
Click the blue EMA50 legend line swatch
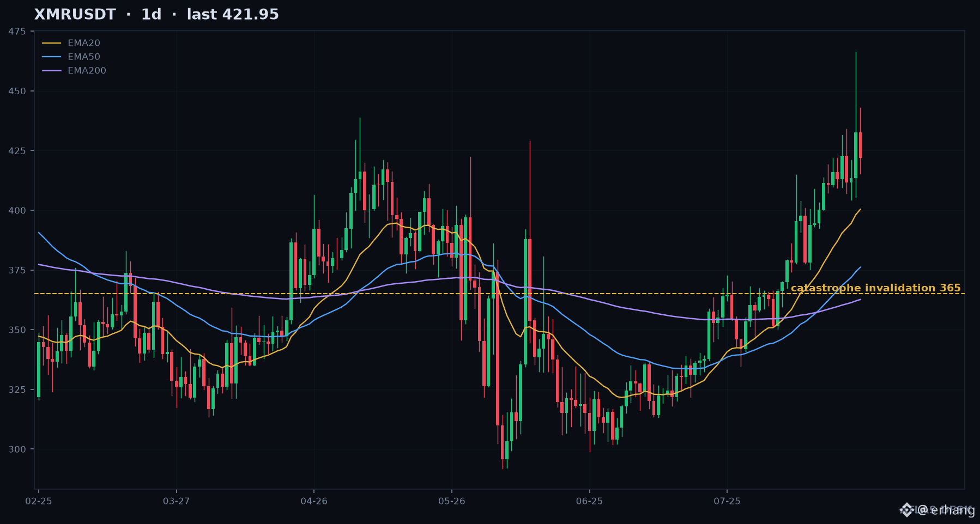(52, 57)
